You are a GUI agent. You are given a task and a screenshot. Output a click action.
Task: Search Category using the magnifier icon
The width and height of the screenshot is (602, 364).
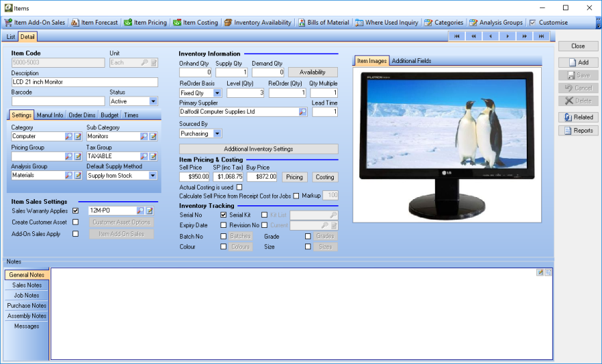click(68, 136)
